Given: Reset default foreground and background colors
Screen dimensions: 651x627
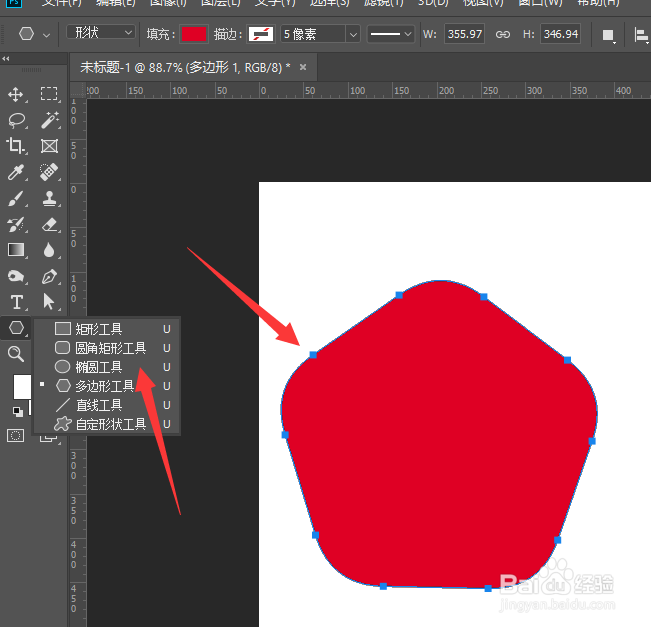Looking at the screenshot, I should (x=17, y=411).
